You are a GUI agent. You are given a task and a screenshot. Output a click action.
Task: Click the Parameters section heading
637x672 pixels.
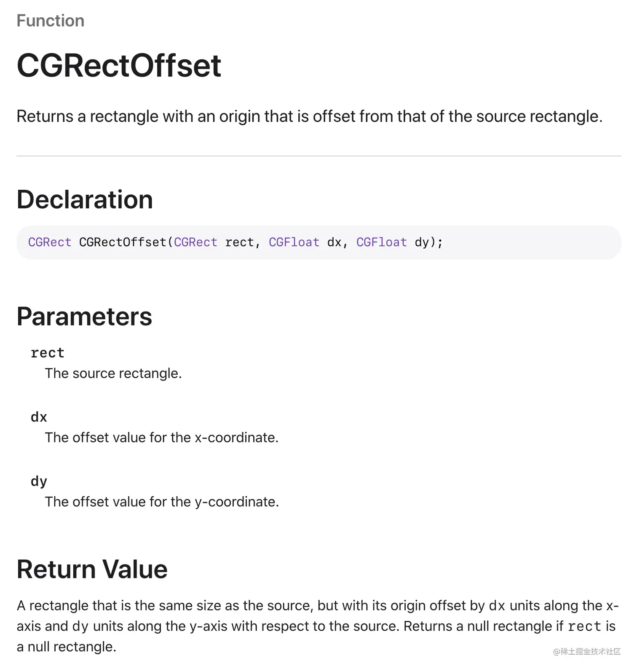tap(84, 317)
